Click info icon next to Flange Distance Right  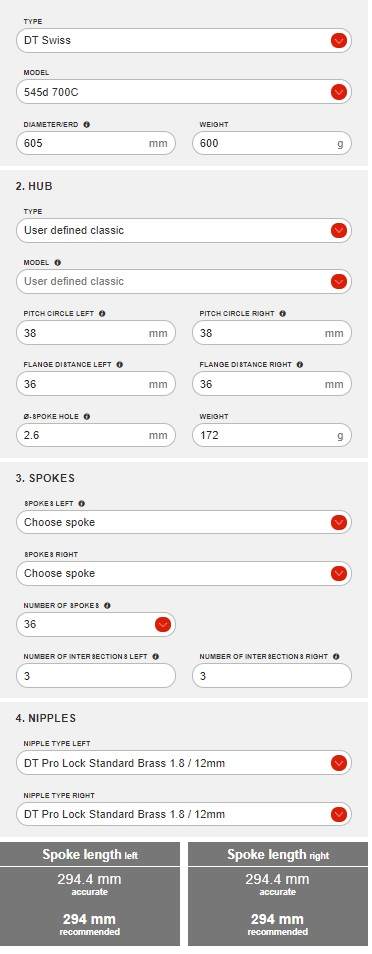(x=300, y=365)
